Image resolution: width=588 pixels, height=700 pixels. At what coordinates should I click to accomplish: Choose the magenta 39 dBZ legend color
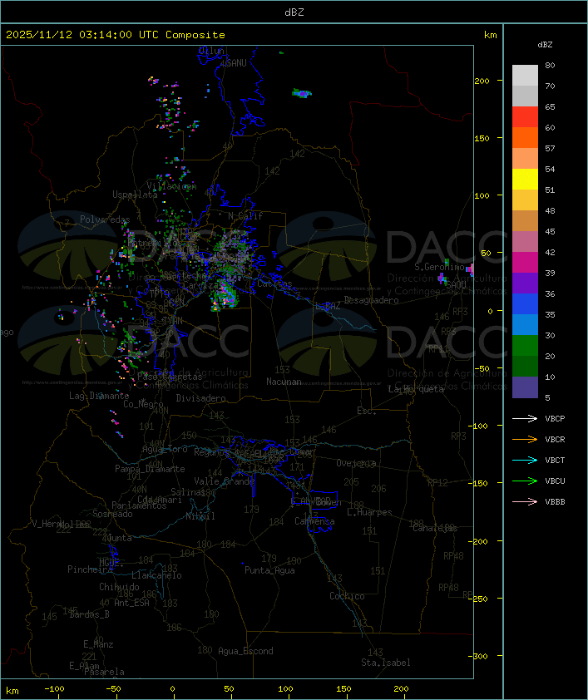pos(525,262)
